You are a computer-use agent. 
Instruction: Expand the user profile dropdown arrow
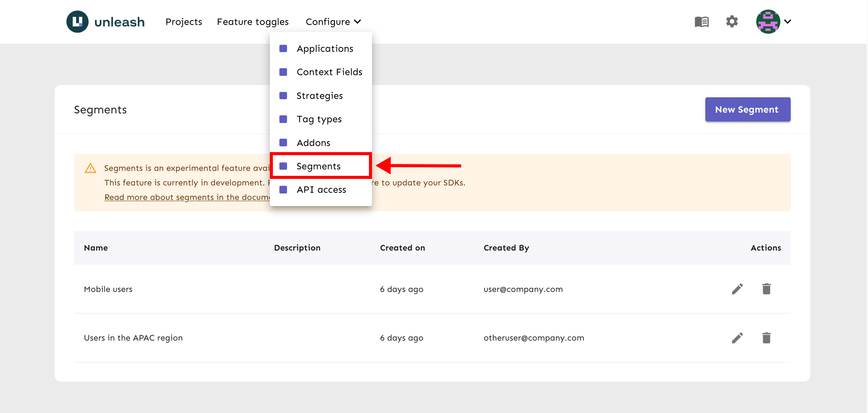[788, 22]
